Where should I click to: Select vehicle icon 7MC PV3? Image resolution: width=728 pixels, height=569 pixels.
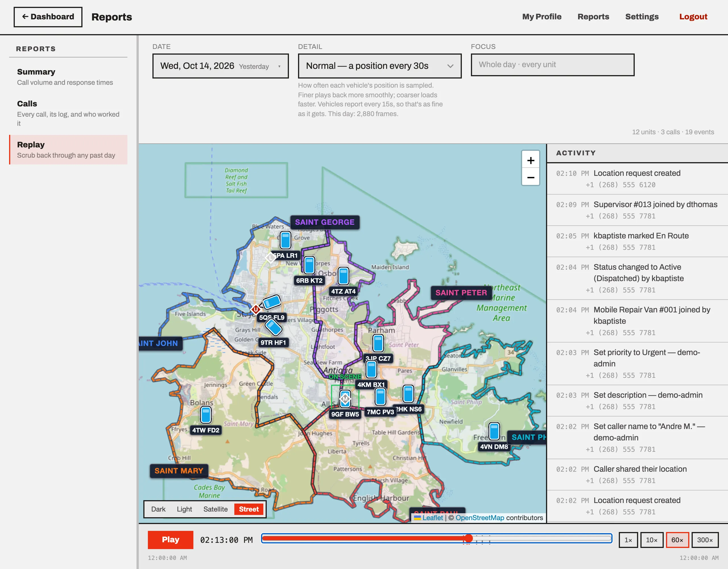pos(380,397)
